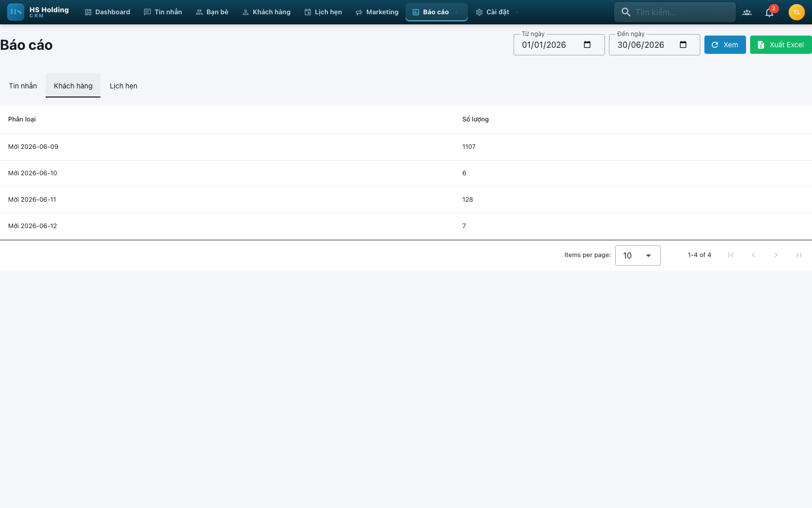812x508 pixels.
Task: Click the Số lượng column header
Action: (476, 119)
